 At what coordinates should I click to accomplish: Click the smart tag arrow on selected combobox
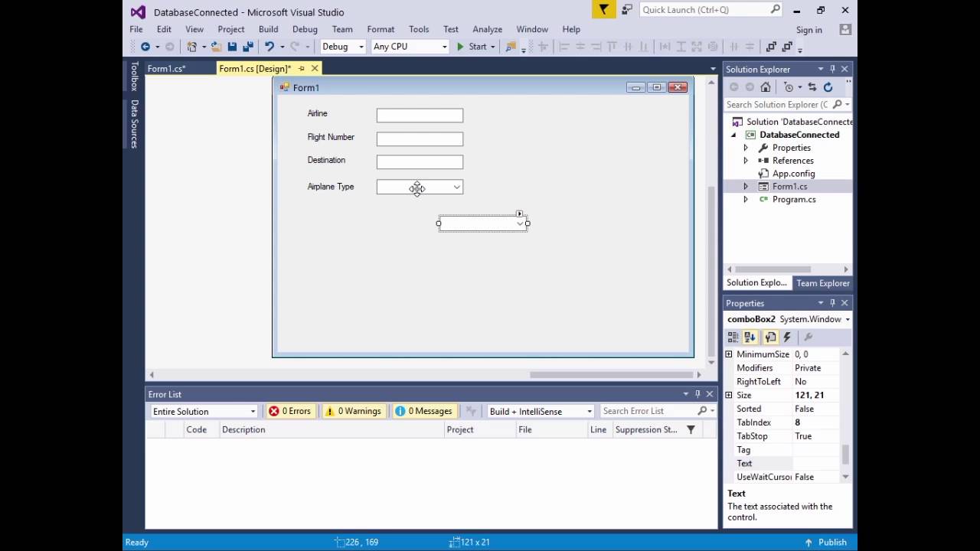[x=519, y=214]
